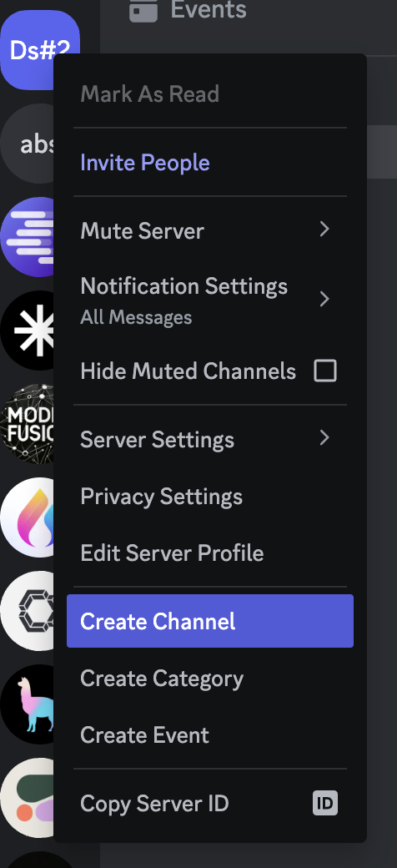Click the 'All Messages' subtext

tap(136, 318)
